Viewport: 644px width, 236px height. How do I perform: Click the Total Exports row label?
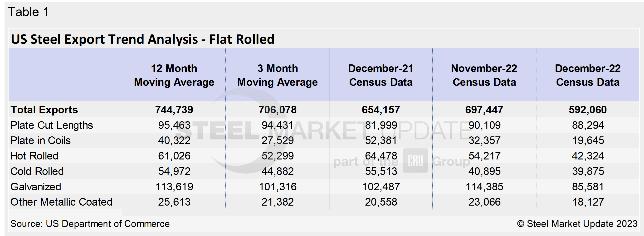coord(44,110)
